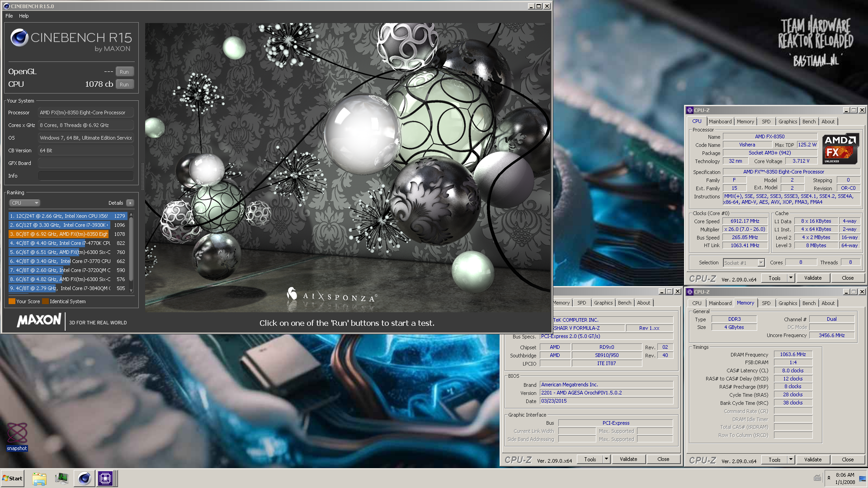Viewport: 868px width, 488px height.
Task: Validate in the top CPU-Z window
Action: (x=813, y=278)
